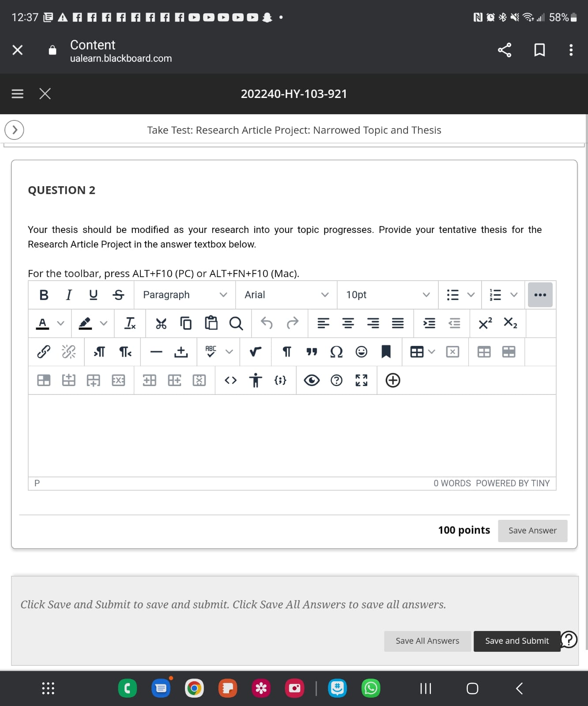Toggle underline text formatting
The height and width of the screenshot is (706, 588).
click(93, 295)
